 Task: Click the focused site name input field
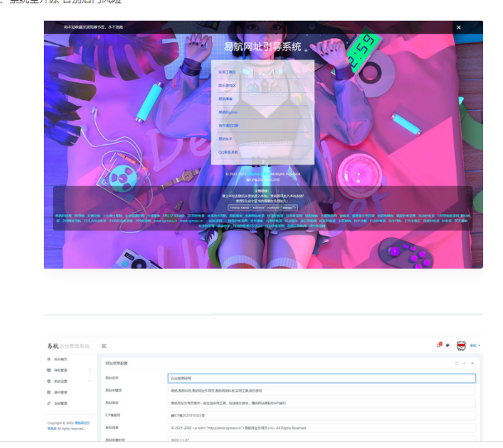[322, 378]
